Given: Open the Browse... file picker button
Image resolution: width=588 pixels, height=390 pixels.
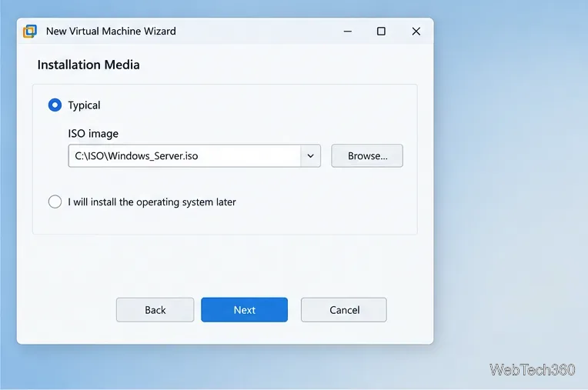Looking at the screenshot, I should [367, 156].
